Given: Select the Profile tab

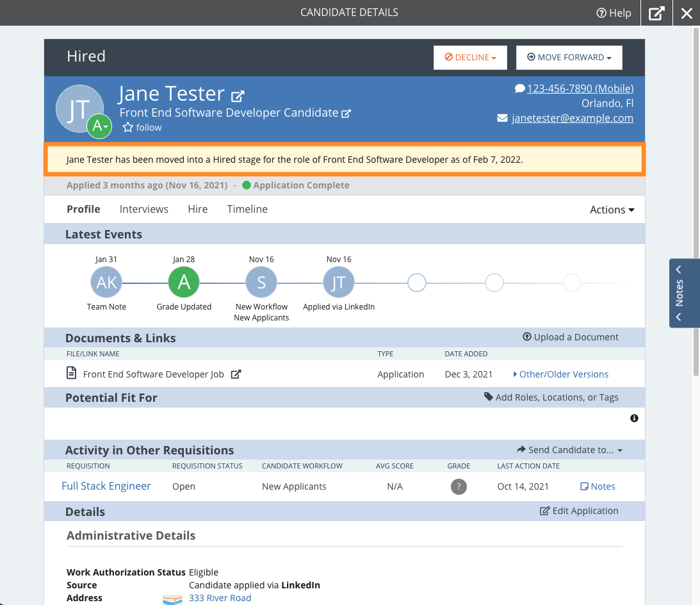Looking at the screenshot, I should [x=83, y=209].
